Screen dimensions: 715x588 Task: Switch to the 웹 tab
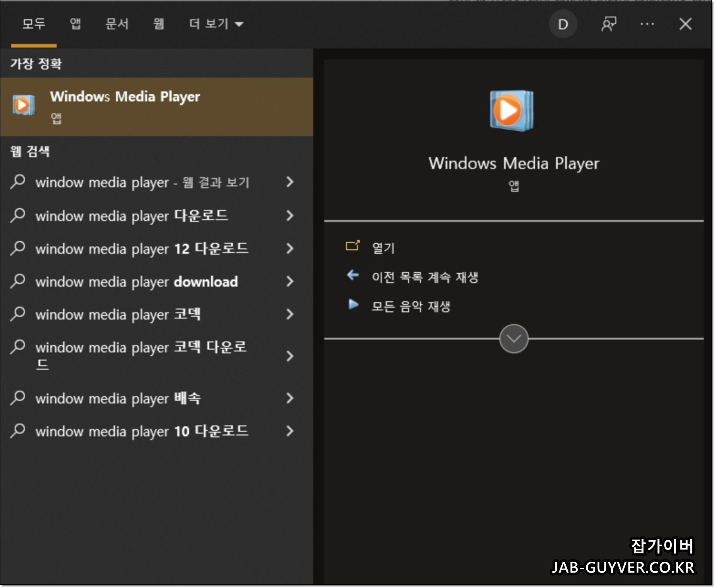(158, 24)
